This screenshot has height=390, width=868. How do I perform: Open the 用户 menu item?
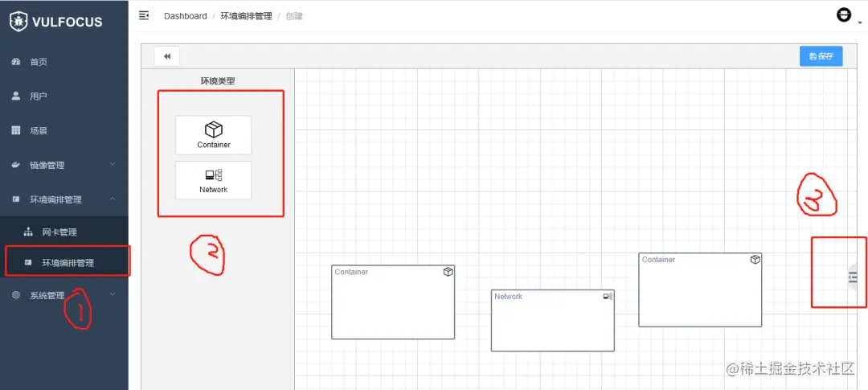64,96
